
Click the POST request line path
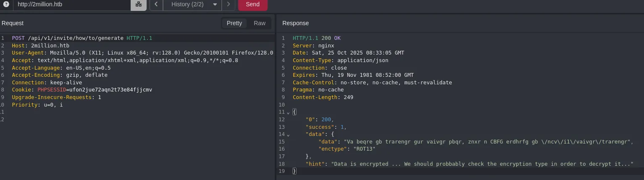click(76, 38)
